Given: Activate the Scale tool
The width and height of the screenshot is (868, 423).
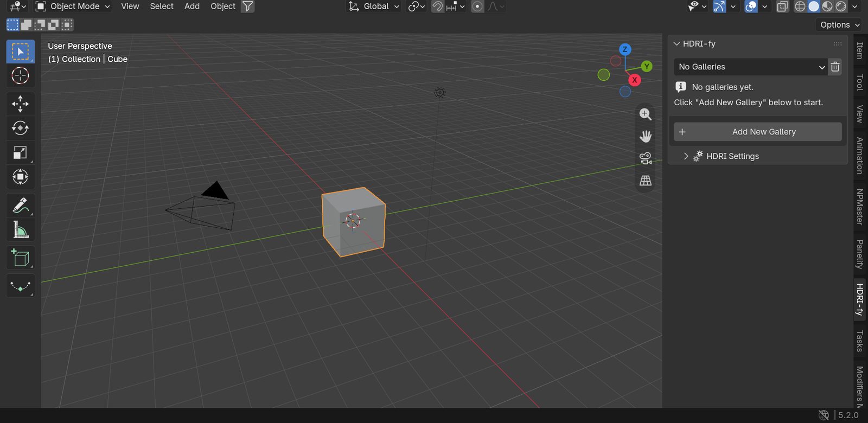Looking at the screenshot, I should pos(21,152).
